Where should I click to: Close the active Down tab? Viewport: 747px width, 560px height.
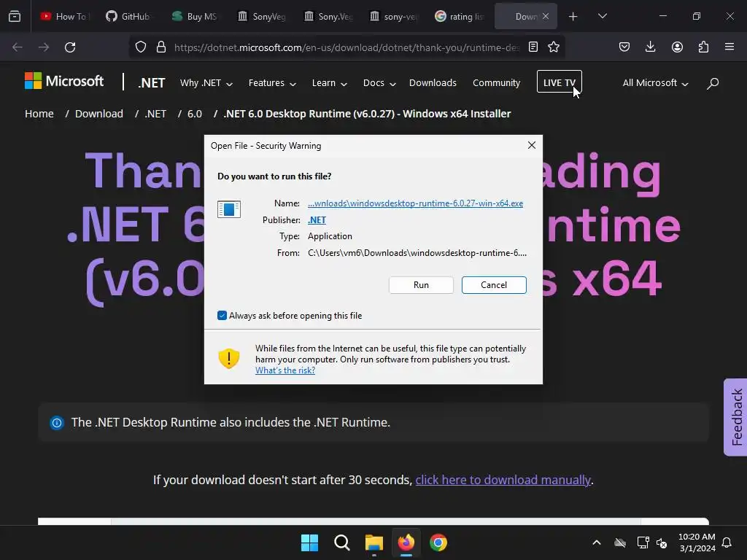pos(546,16)
